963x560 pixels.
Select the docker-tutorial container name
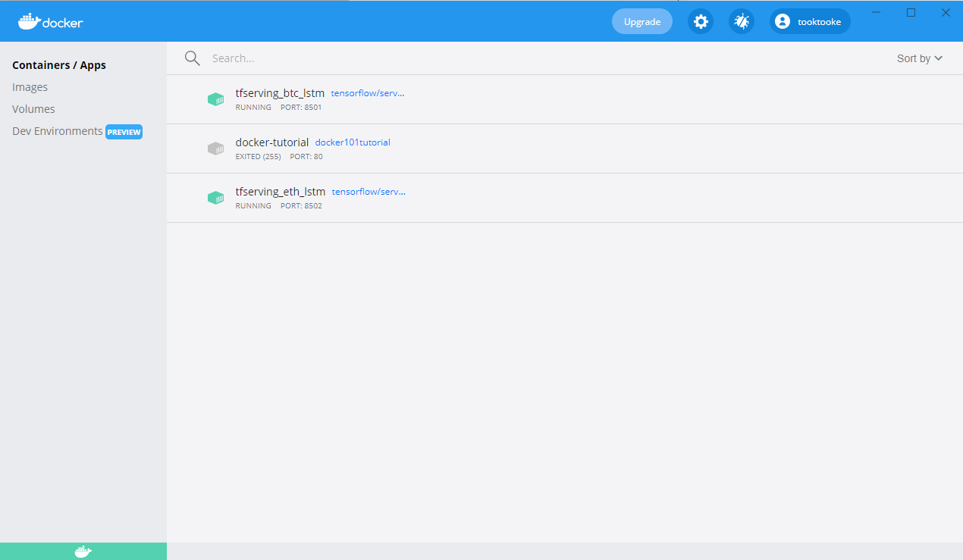[272, 142]
